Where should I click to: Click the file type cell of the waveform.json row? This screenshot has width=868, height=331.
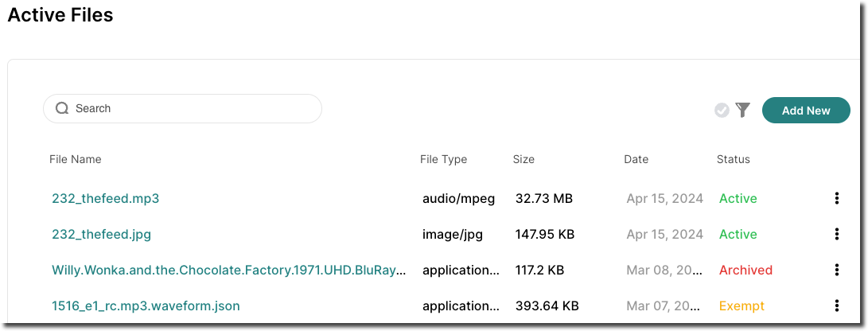(461, 306)
